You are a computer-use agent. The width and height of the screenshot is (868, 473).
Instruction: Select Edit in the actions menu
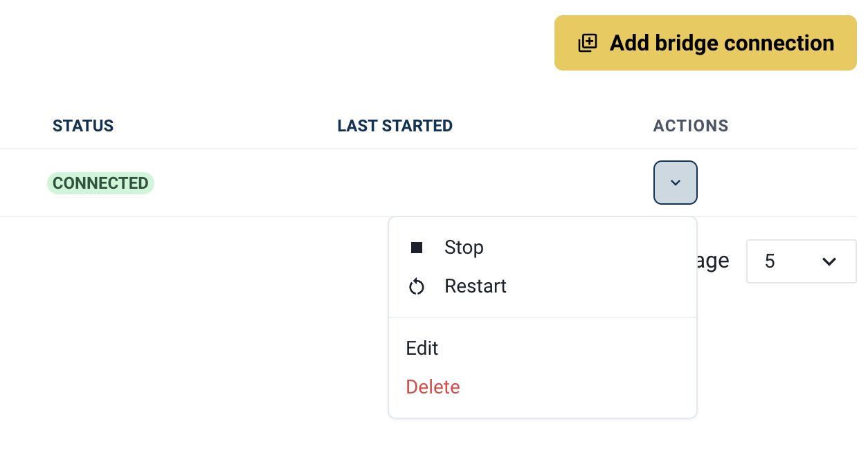pos(422,348)
